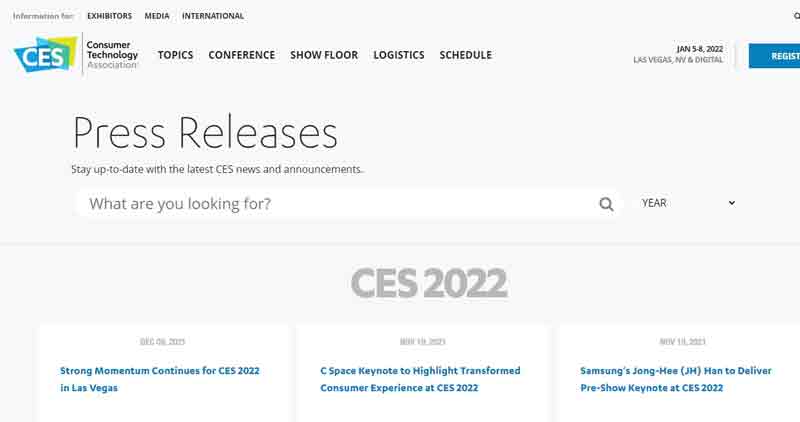This screenshot has height=422, width=800.
Task: Open the Topics menu
Action: pyautogui.click(x=175, y=55)
